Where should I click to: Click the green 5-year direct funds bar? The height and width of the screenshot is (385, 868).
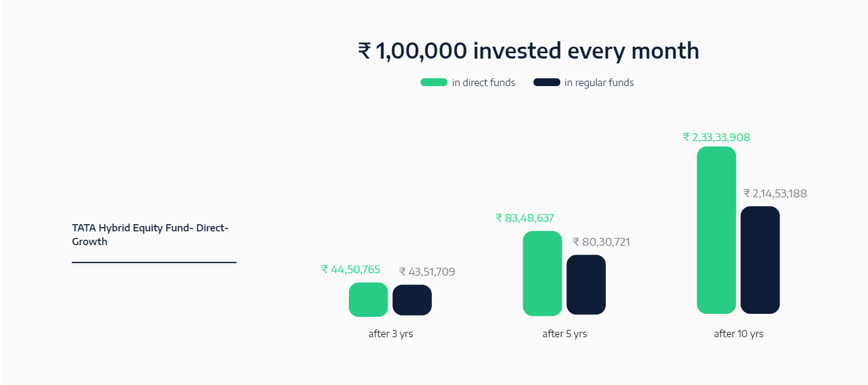click(x=542, y=273)
